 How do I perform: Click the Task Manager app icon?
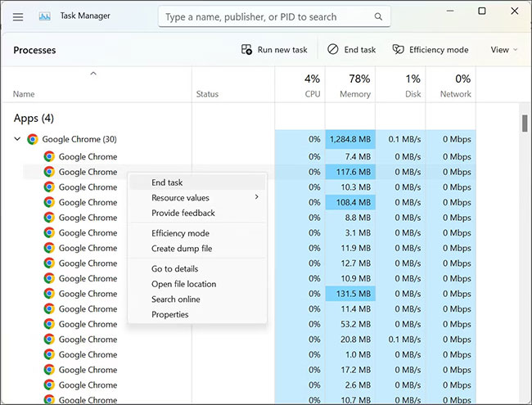click(45, 16)
